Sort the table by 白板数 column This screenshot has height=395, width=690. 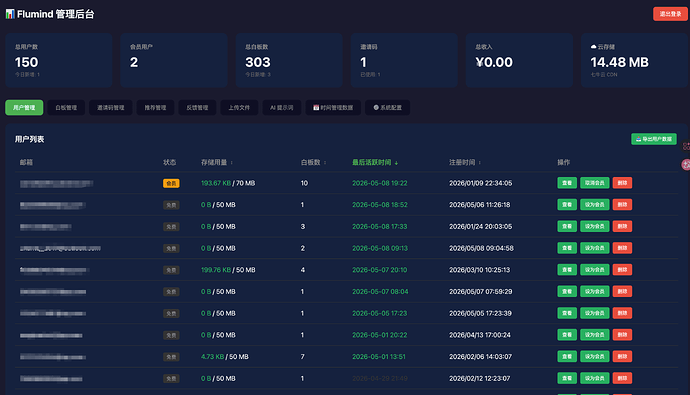313,162
